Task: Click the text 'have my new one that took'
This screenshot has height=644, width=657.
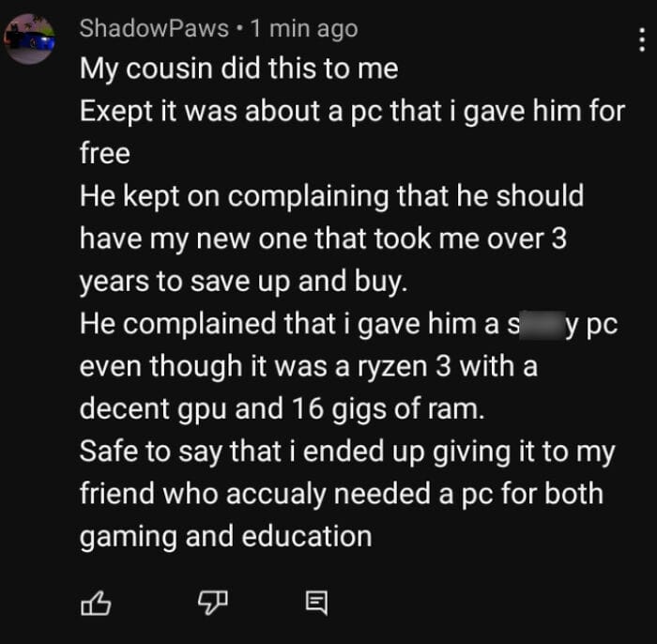Action: point(255,238)
